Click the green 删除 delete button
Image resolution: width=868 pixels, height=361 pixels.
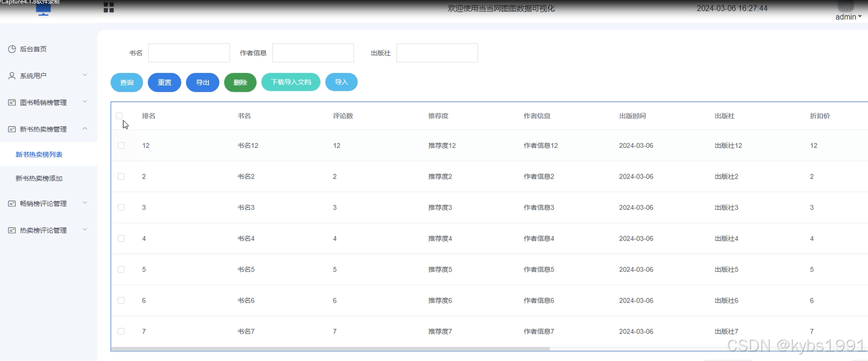[240, 82]
